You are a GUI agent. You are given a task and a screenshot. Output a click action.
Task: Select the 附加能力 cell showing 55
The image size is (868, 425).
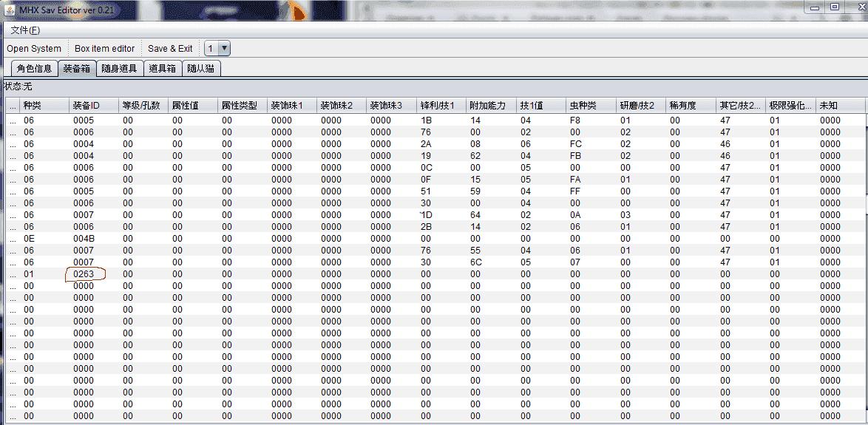[490, 250]
